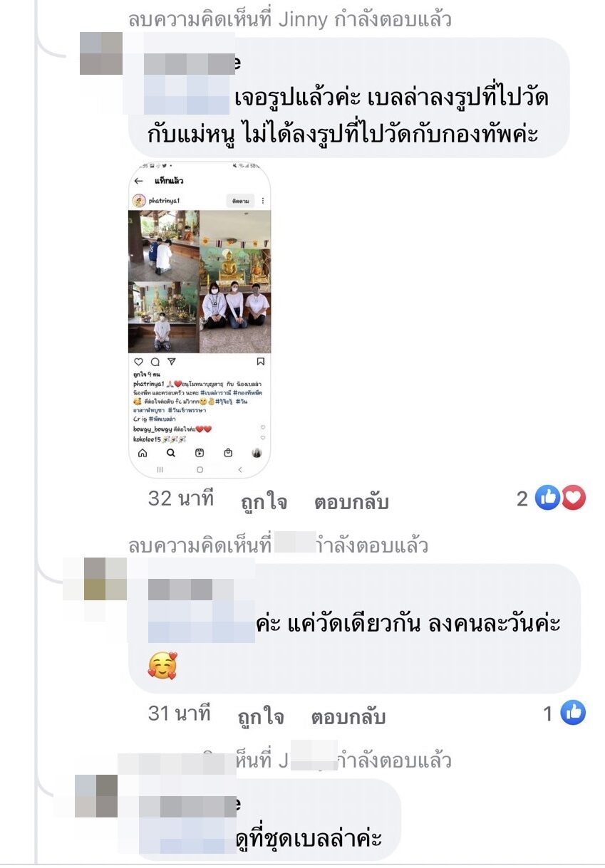605x868 pixels.
Task: Tap the heart like icon under the Instagram photo
Action: point(138,362)
